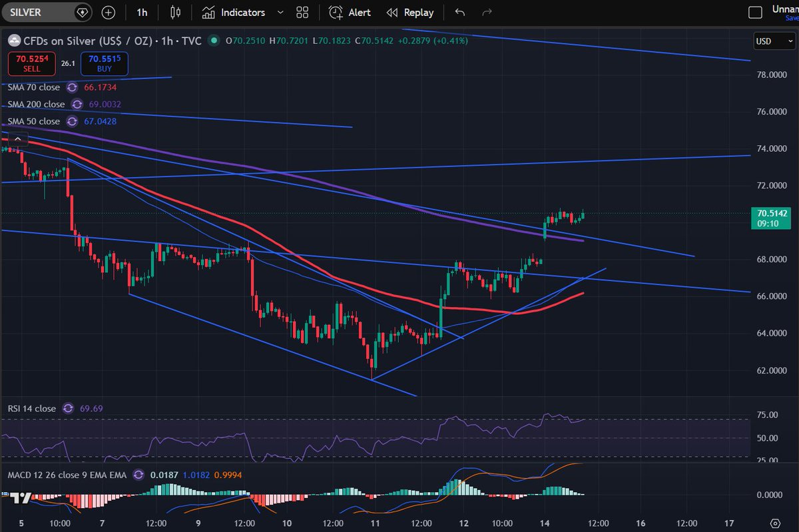The image size is (799, 532).
Task: Open the layout setup rectangle icon
Action: tap(754, 13)
